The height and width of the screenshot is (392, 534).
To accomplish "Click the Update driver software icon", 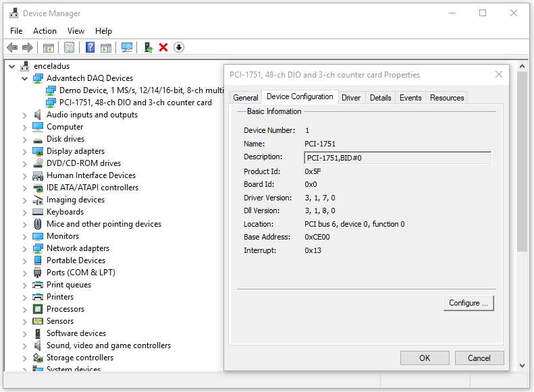I will click(x=147, y=47).
